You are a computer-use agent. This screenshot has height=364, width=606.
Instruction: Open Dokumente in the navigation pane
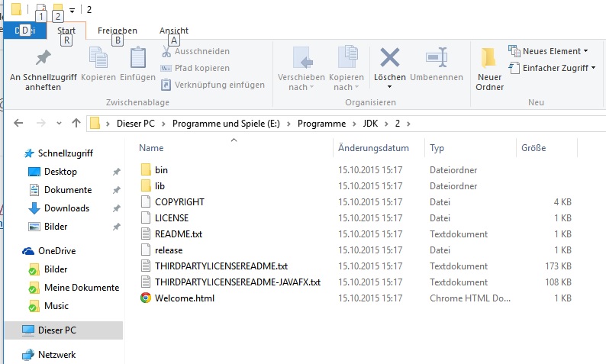click(68, 190)
